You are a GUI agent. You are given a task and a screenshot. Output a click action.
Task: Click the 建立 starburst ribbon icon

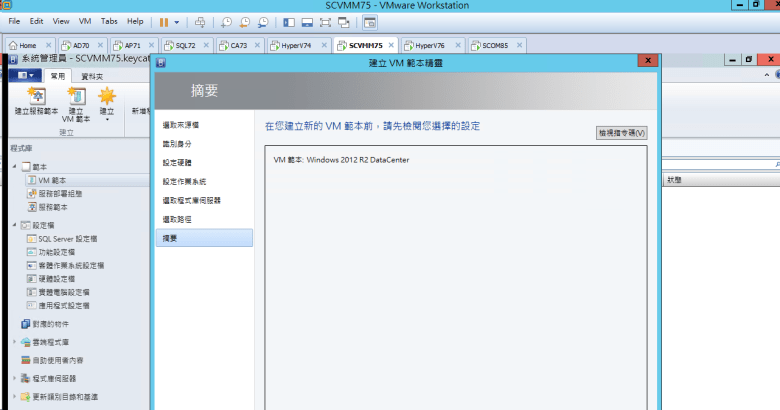tap(106, 97)
